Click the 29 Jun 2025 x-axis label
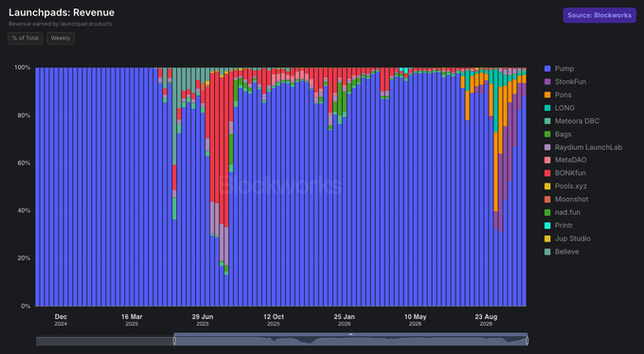Screen dimensions: 644x354 pyautogui.click(x=203, y=320)
